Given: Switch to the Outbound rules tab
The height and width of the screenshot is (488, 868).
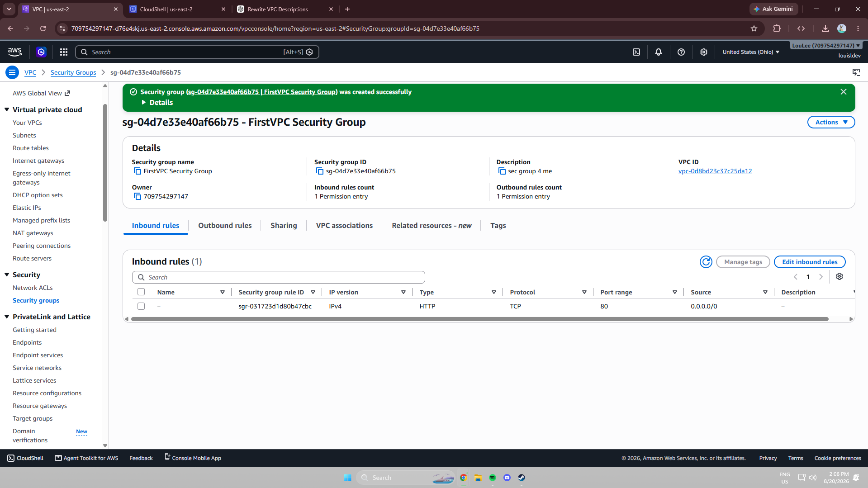Looking at the screenshot, I should pyautogui.click(x=225, y=226).
